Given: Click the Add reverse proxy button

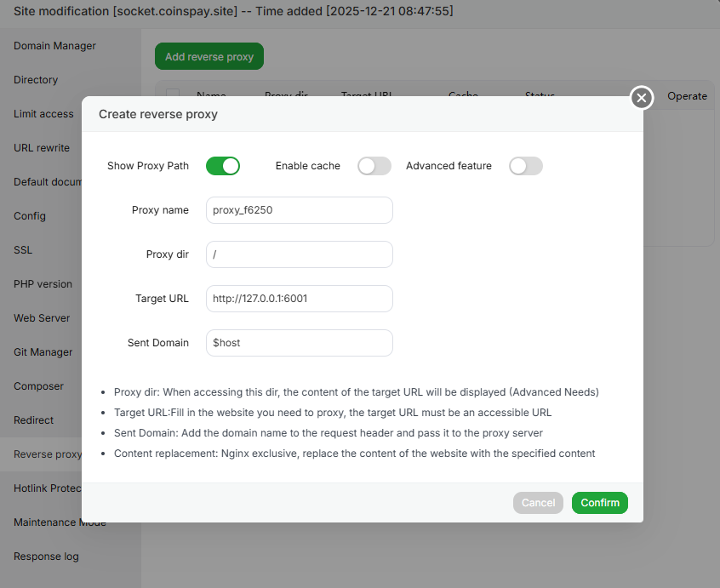Looking at the screenshot, I should click(x=209, y=57).
